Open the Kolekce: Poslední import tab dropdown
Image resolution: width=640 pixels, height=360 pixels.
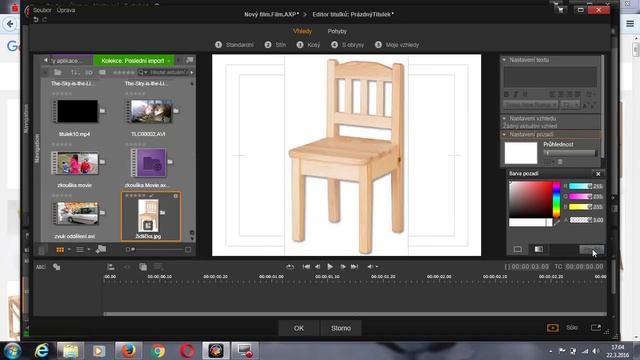169,60
